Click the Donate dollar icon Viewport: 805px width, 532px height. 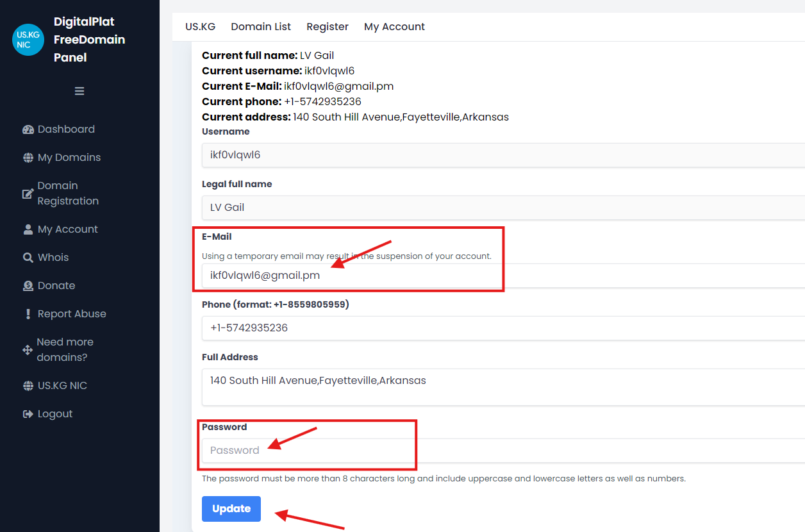(28, 286)
